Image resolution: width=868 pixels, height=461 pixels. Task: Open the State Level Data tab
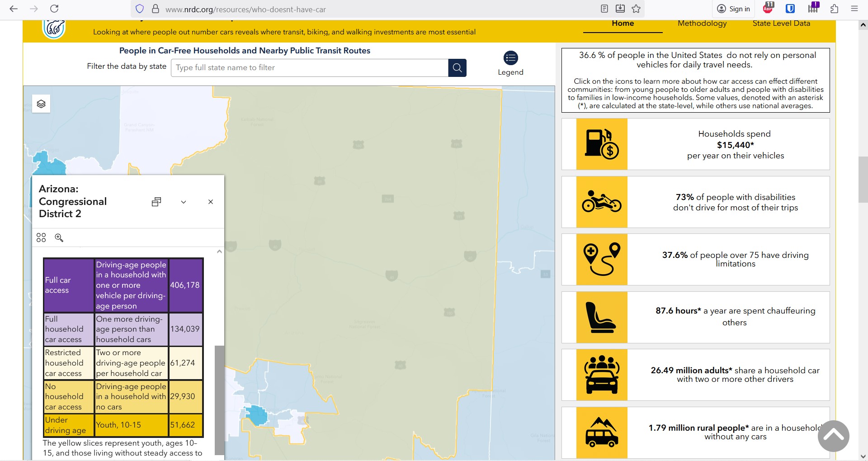click(781, 24)
